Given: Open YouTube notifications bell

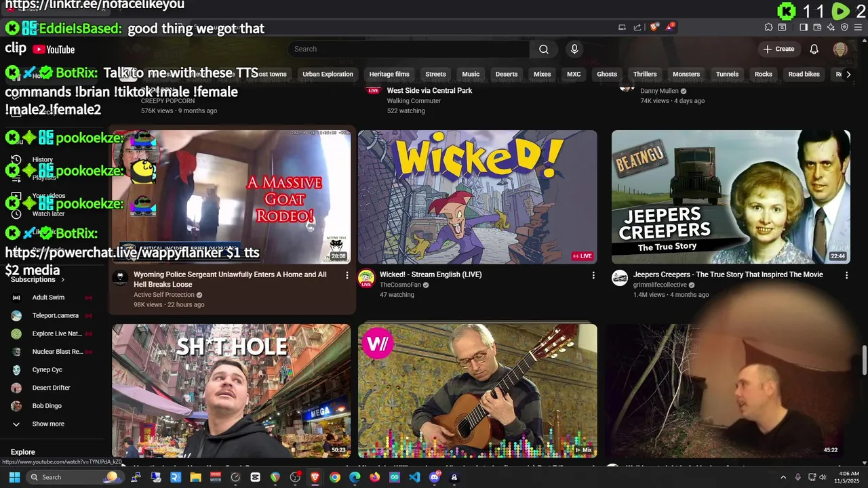Looking at the screenshot, I should pos(814,49).
